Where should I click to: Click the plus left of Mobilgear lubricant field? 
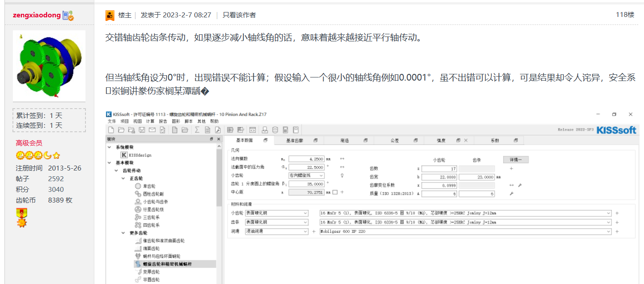pos(314,231)
